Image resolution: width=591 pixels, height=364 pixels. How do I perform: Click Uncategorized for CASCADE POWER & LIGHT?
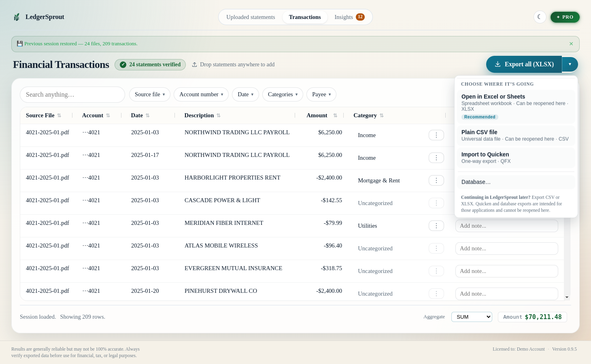pos(375,203)
